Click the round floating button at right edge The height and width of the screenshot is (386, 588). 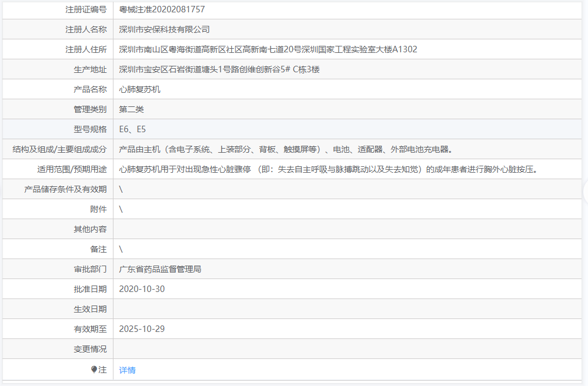pyautogui.click(x=586, y=192)
